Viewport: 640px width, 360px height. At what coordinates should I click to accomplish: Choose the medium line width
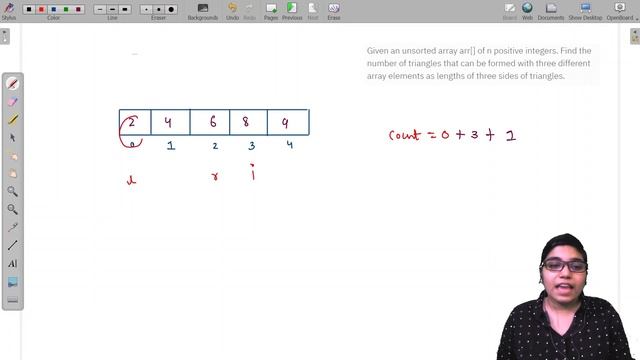(112, 9)
